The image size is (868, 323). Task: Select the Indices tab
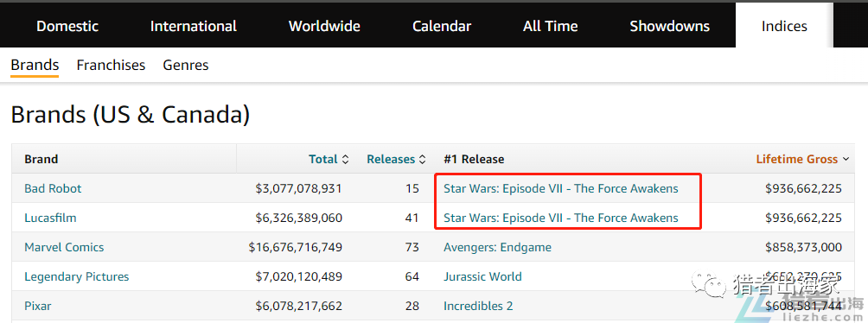coord(784,26)
